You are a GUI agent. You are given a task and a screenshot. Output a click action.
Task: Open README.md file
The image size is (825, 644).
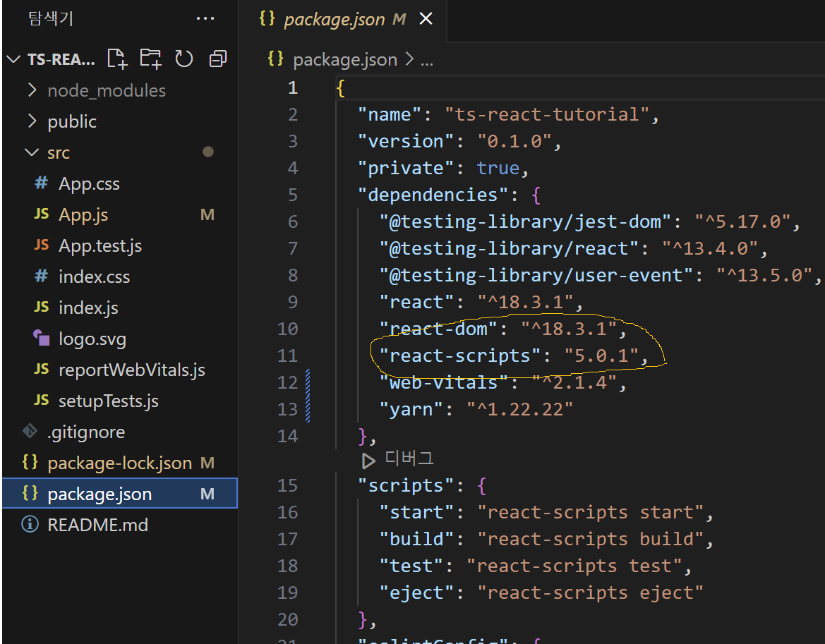pyautogui.click(x=119, y=525)
